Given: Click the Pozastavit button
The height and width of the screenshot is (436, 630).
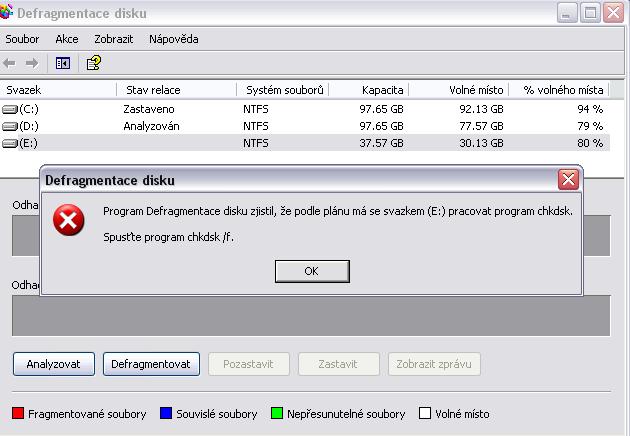Looking at the screenshot, I should 249,364.
